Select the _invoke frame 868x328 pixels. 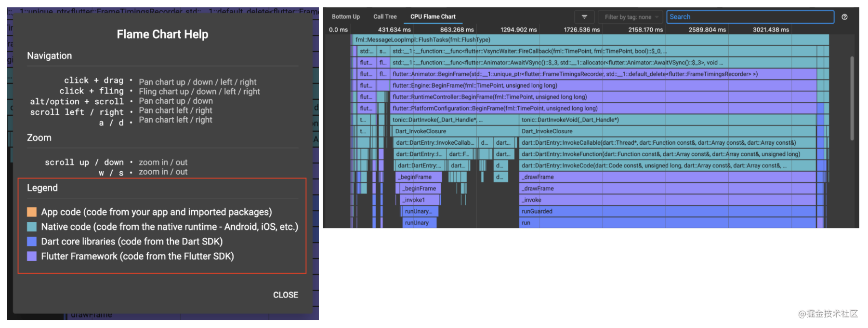coord(668,200)
